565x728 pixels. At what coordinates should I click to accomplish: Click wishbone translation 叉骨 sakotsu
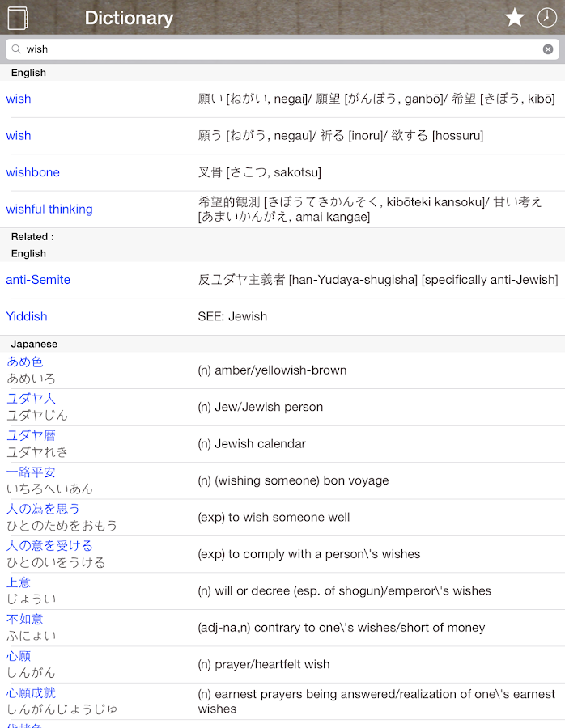click(x=260, y=172)
